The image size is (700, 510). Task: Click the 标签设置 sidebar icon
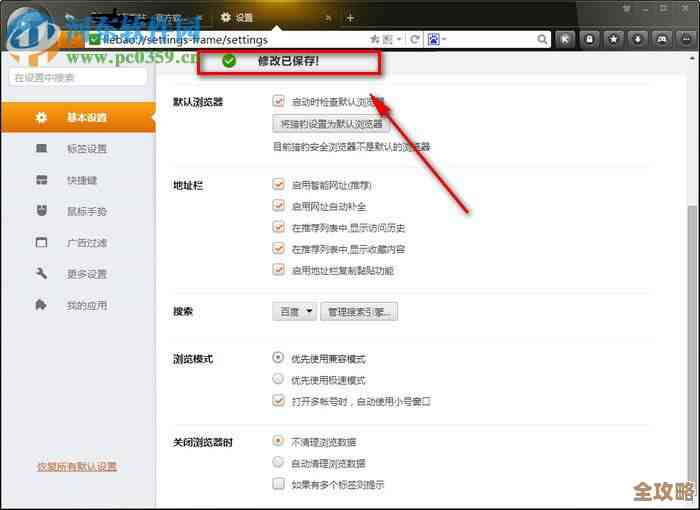click(41, 149)
